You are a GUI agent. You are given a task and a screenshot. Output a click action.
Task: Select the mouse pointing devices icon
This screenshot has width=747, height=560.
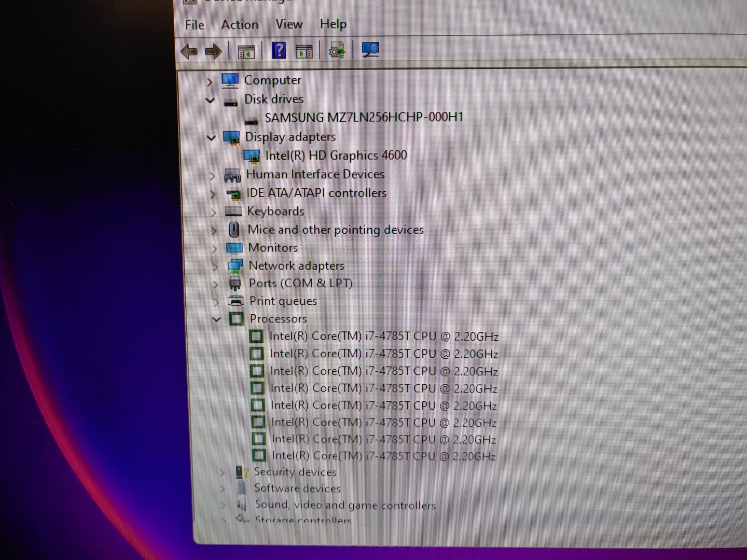point(234,229)
